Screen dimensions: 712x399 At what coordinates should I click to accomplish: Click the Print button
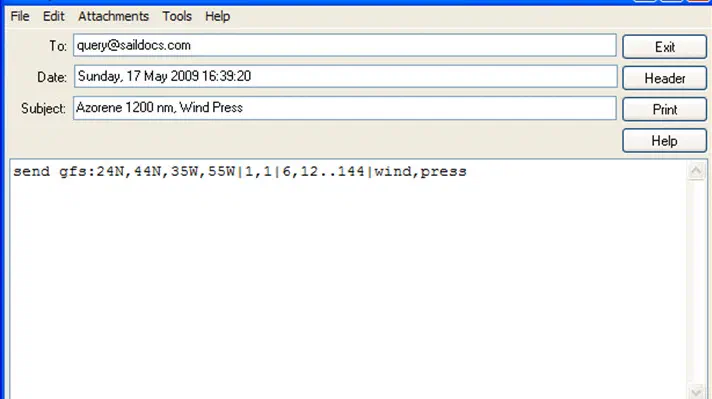tap(664, 109)
